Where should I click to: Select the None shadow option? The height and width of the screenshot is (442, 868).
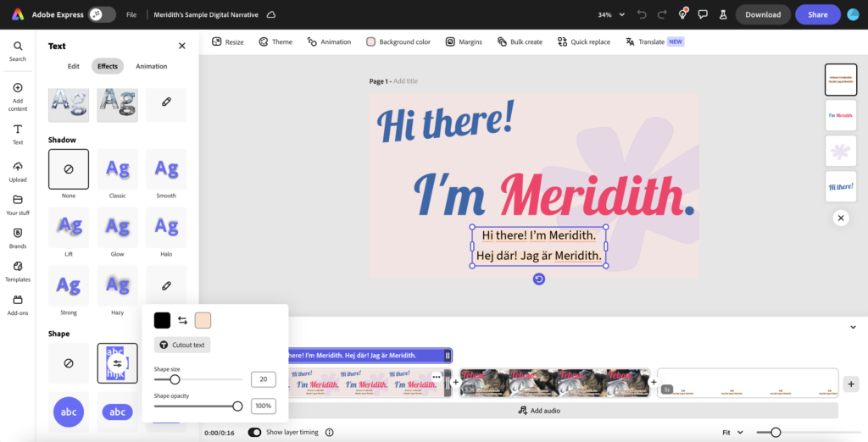point(69,169)
